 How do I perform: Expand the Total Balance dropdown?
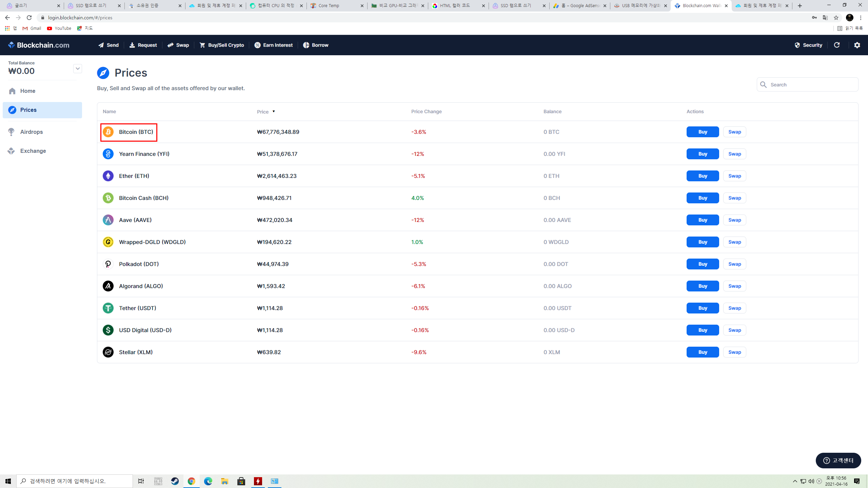[x=78, y=68]
